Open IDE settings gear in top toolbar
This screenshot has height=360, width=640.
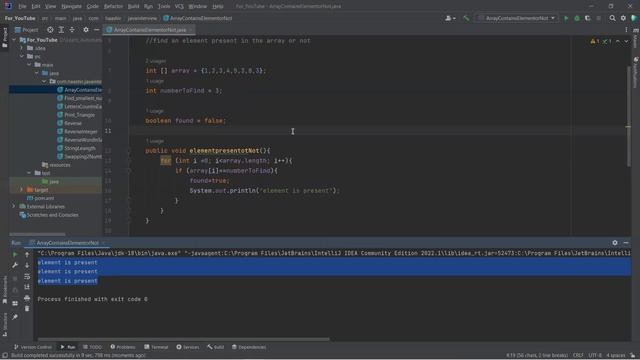[x=623, y=18]
